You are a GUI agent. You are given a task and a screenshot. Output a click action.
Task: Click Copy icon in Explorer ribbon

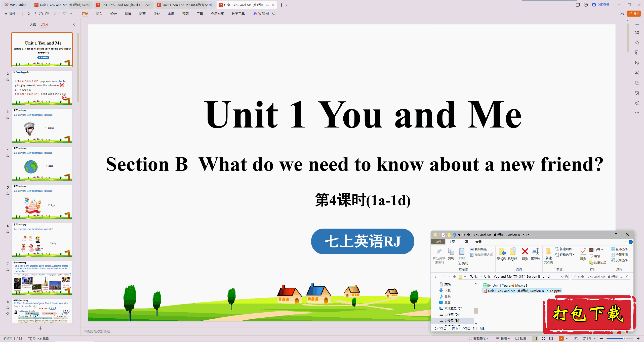click(451, 254)
